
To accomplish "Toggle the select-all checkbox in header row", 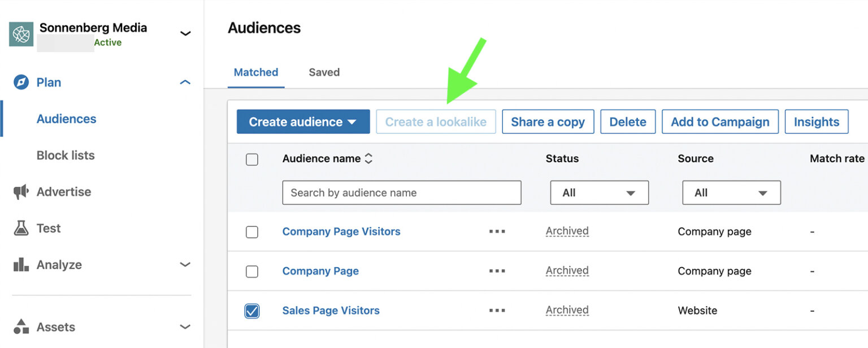I will [x=251, y=159].
